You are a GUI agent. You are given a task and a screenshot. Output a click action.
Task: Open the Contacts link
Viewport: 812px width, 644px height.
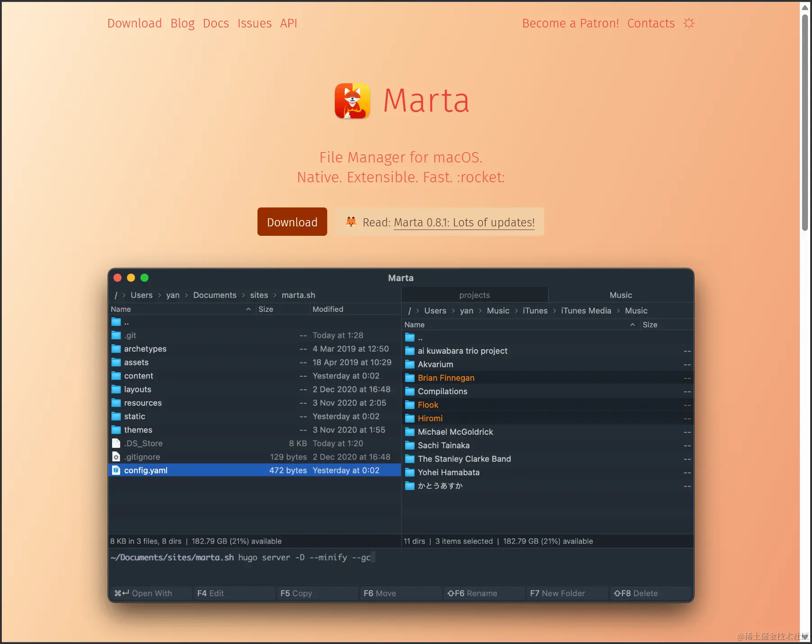pyautogui.click(x=651, y=23)
